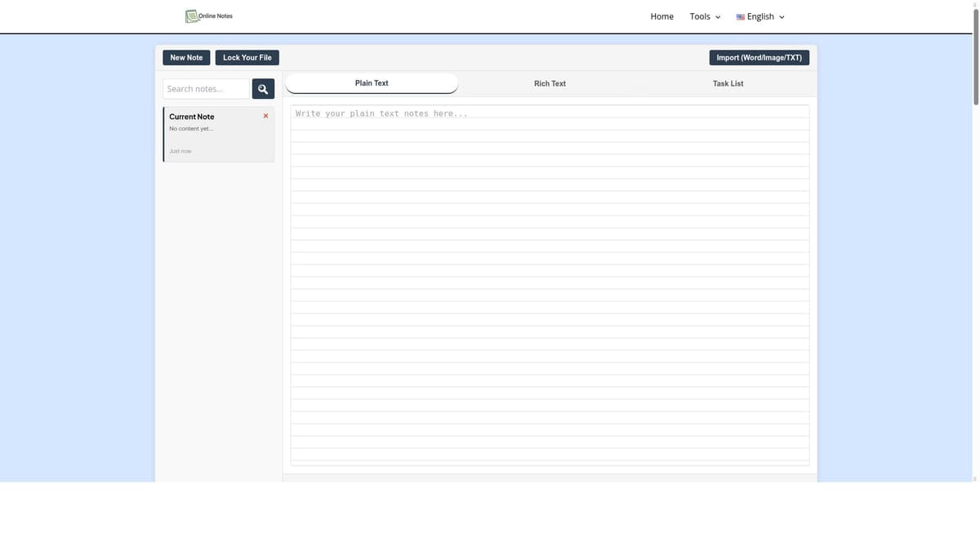This screenshot has width=980, height=551.
Task: Navigate to Home in the top menu
Action: coord(662,14)
